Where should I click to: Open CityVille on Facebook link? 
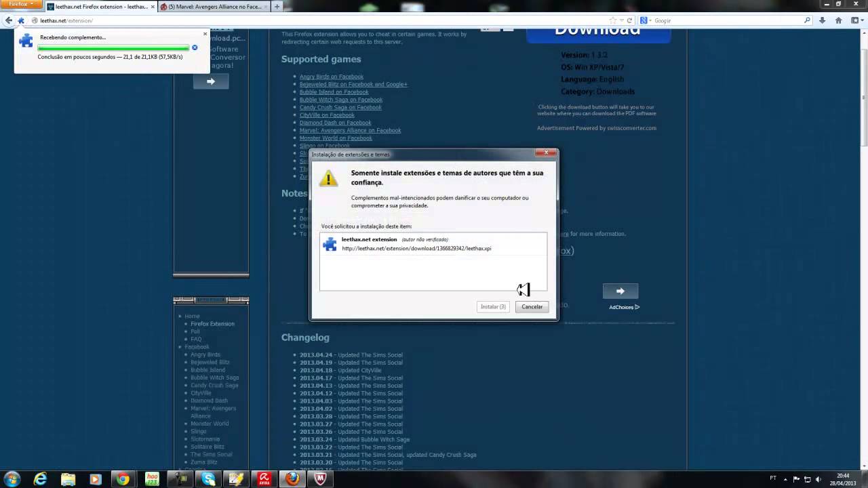pos(327,115)
